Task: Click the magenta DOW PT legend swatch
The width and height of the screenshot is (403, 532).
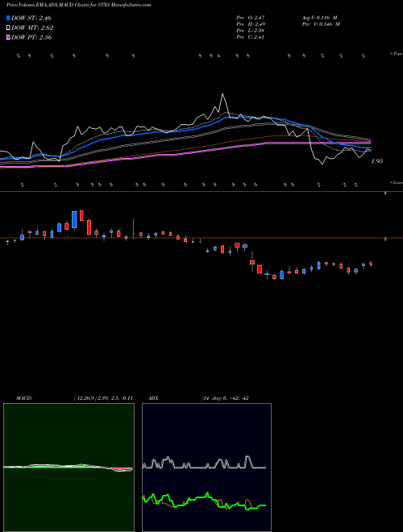Action: pyautogui.click(x=8, y=37)
